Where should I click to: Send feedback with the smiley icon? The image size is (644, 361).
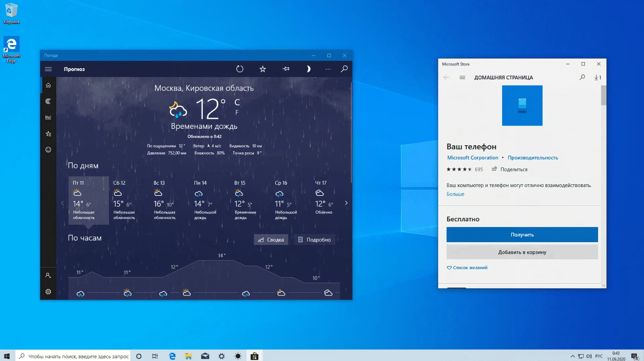click(48, 149)
